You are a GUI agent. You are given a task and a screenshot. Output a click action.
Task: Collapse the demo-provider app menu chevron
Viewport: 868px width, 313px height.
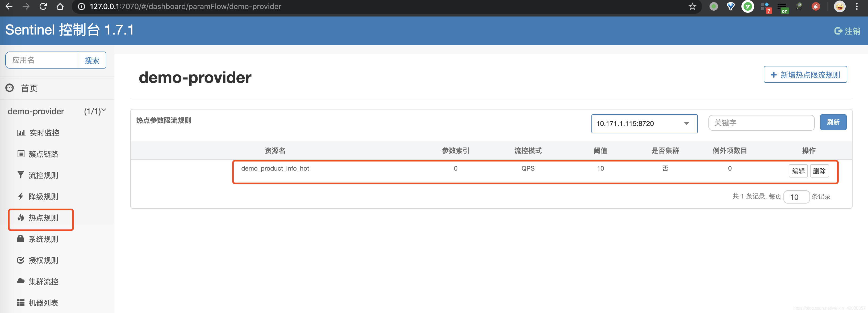(104, 110)
